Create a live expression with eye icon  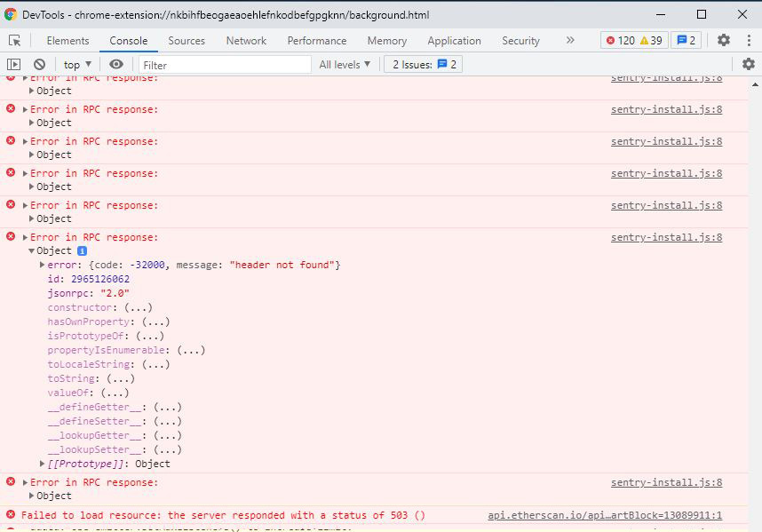116,64
